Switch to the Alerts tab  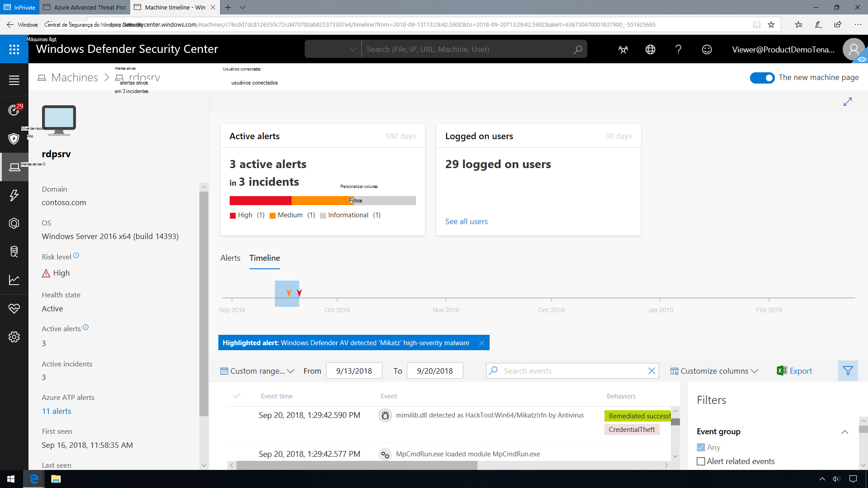(x=230, y=258)
